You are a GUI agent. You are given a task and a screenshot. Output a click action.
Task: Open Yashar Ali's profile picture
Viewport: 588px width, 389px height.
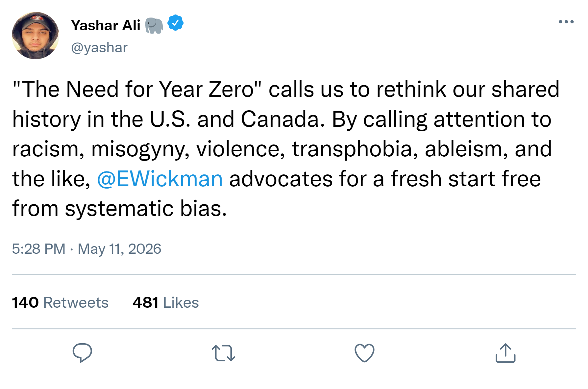[36, 36]
